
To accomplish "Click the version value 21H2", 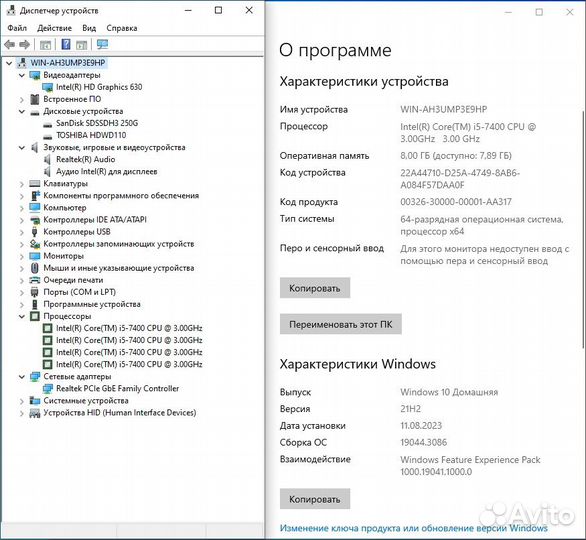I will point(410,409).
